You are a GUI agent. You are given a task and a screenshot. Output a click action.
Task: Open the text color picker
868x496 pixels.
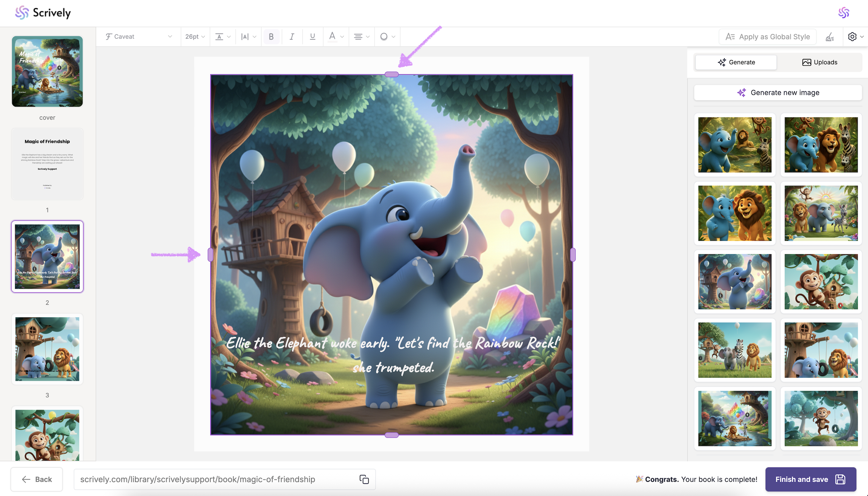click(x=336, y=37)
